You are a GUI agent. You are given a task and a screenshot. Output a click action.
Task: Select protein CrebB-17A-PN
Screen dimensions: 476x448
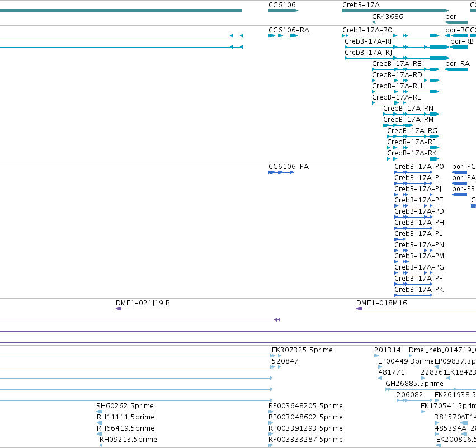(420, 245)
